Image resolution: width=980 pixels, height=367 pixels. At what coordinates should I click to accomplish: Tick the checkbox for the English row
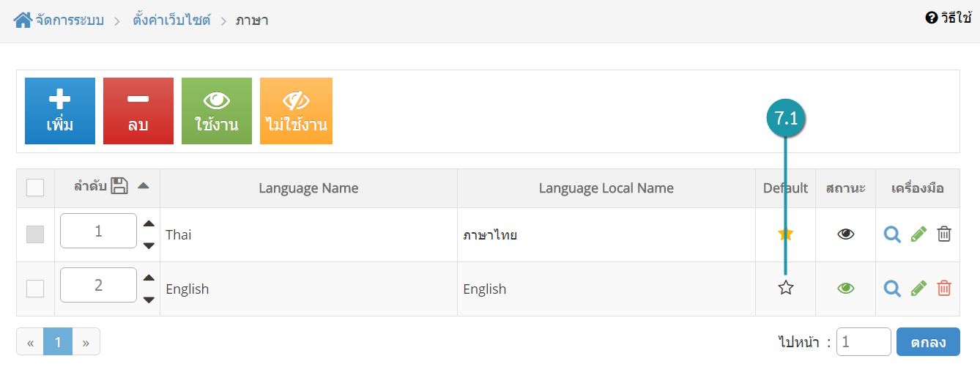tap(35, 289)
